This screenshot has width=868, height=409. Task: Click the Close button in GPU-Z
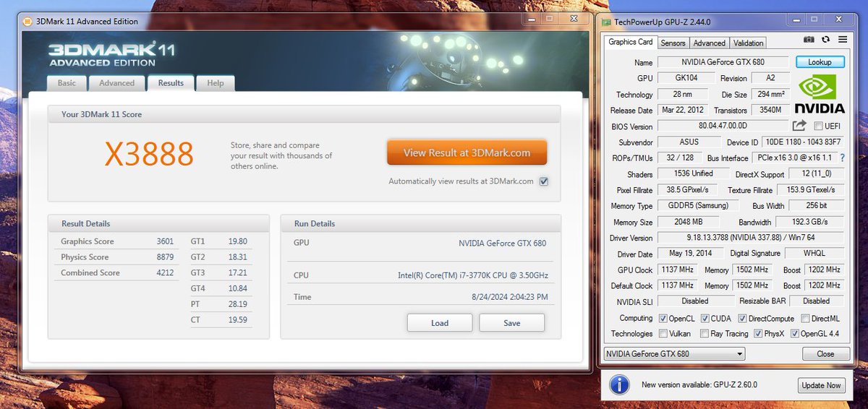[825, 354]
